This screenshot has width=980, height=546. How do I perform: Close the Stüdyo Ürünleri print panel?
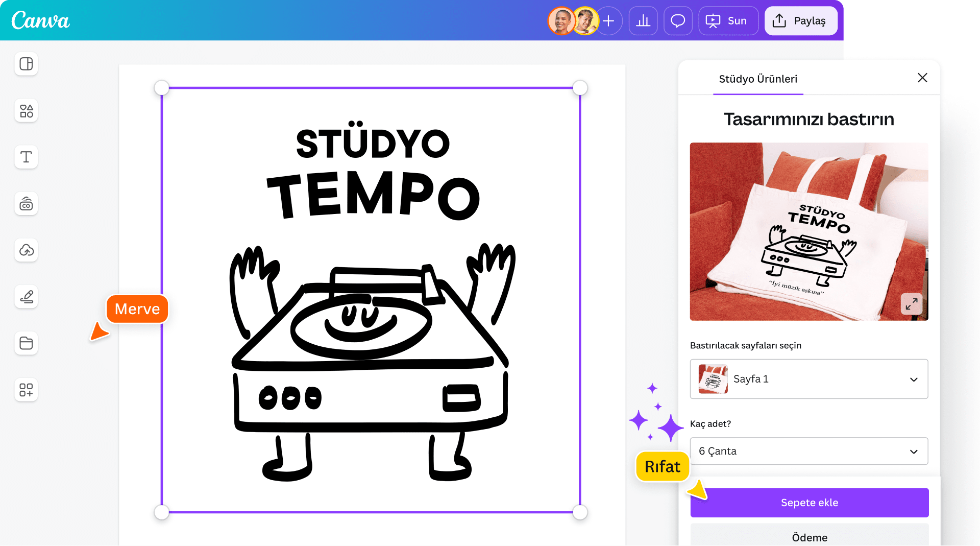(922, 78)
